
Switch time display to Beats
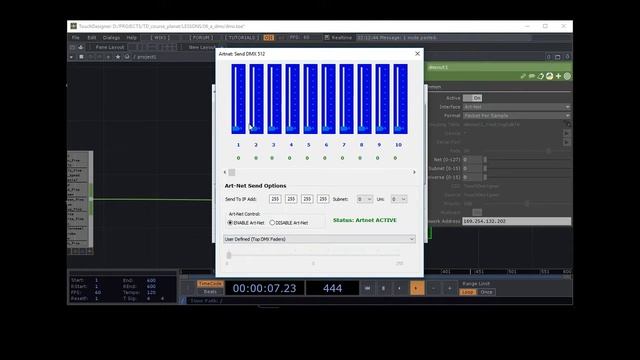pyautogui.click(x=210, y=292)
